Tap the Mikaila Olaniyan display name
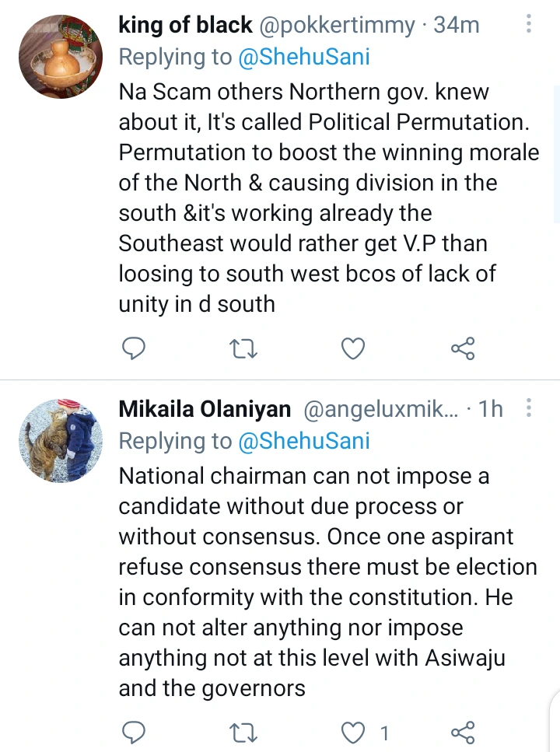The width and height of the screenshot is (560, 752). [x=205, y=409]
